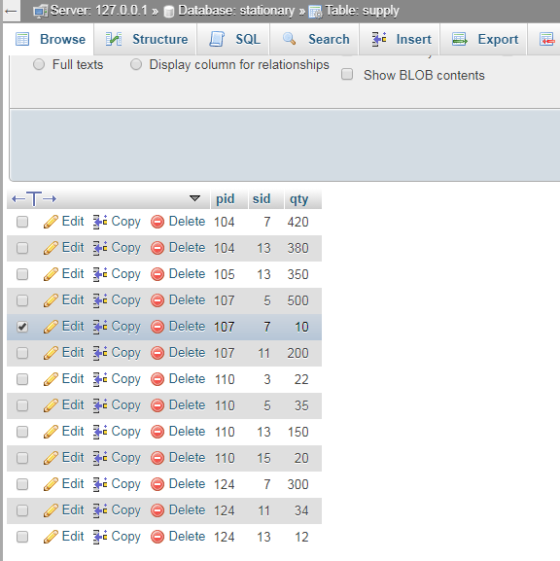The height and width of the screenshot is (561, 560).
Task: Open the options dropdown arrow in table header
Action: (195, 198)
